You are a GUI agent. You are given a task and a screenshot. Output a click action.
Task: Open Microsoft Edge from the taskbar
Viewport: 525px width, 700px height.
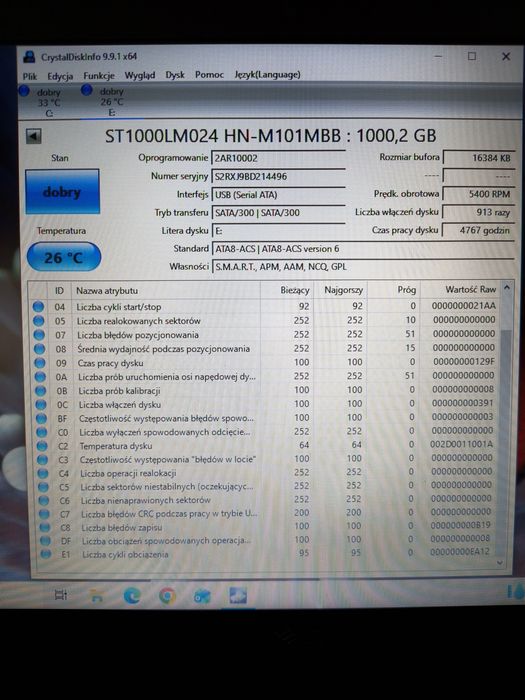(x=132, y=596)
